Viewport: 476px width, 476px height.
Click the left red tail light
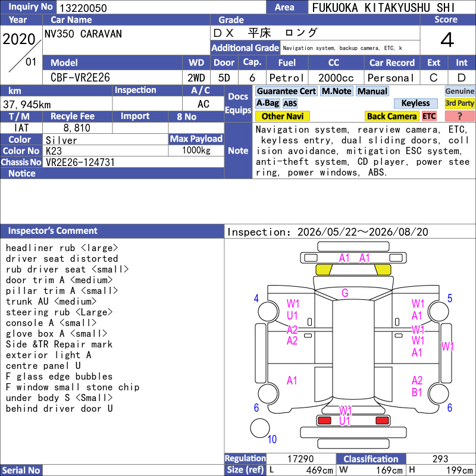click(324, 421)
